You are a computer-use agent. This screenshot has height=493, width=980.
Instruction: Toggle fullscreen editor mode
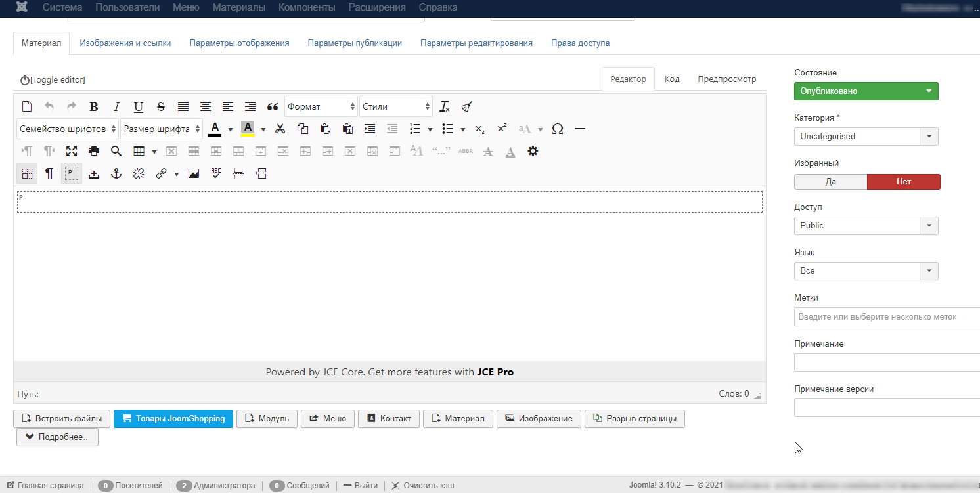[72, 151]
